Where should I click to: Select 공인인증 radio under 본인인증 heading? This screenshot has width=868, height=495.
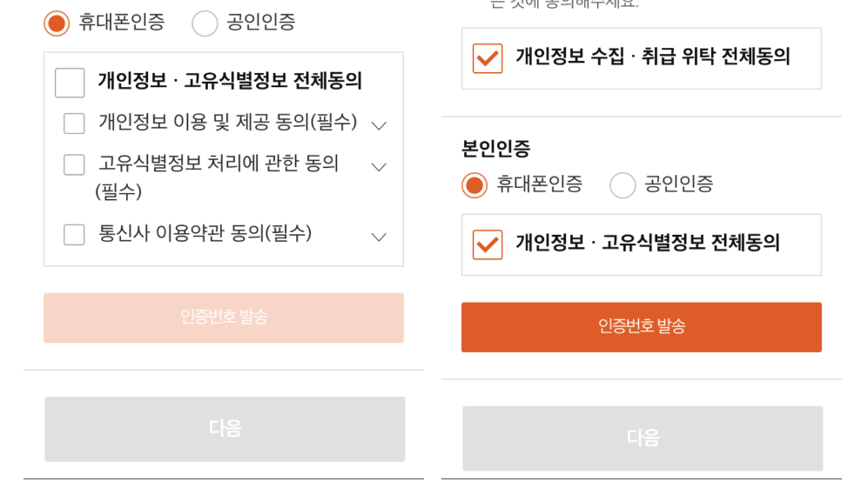[622, 185]
